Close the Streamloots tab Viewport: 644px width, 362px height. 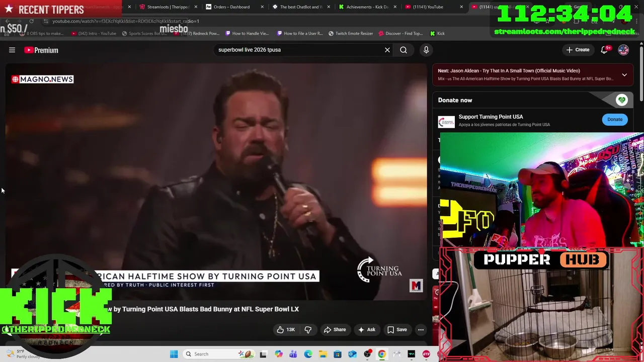coord(196,7)
